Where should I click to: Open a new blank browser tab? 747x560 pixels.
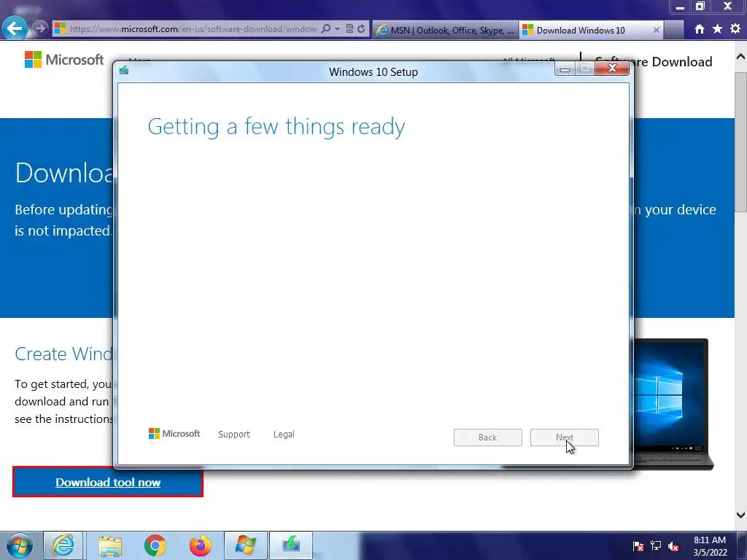coord(674,30)
